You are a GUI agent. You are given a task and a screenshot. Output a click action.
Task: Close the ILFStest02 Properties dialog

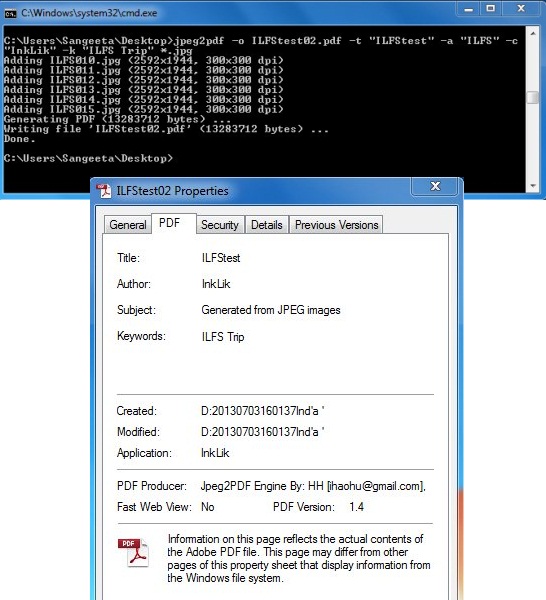pos(435,186)
